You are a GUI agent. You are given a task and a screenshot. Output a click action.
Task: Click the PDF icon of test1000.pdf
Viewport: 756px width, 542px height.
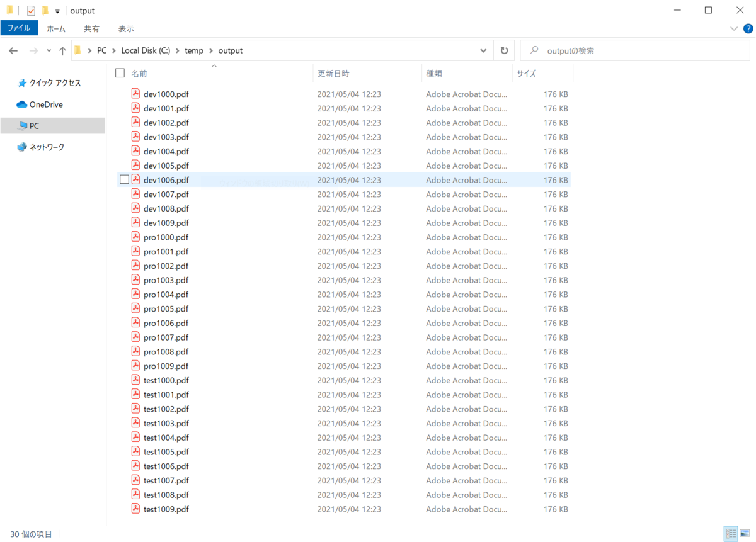pyautogui.click(x=135, y=380)
